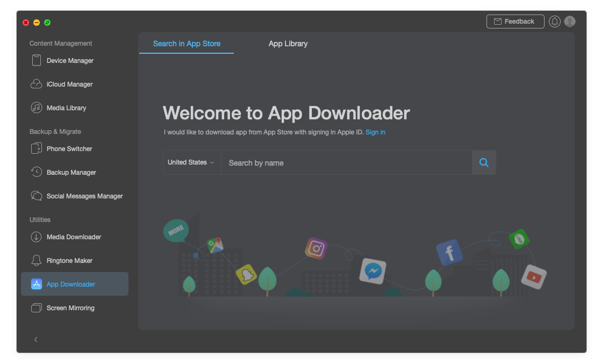
Task: Switch to the App Library tab
Action: (288, 44)
